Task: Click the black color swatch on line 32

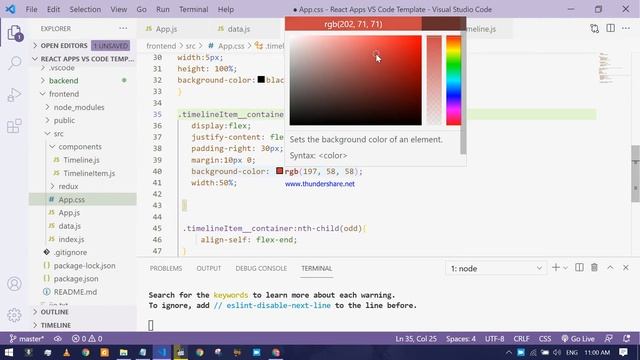Action: [261, 79]
